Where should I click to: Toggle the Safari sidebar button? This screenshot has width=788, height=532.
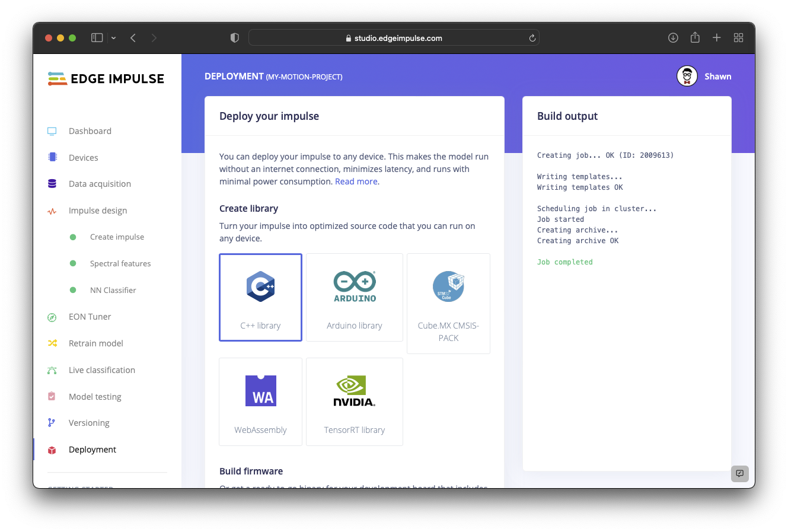pos(97,38)
